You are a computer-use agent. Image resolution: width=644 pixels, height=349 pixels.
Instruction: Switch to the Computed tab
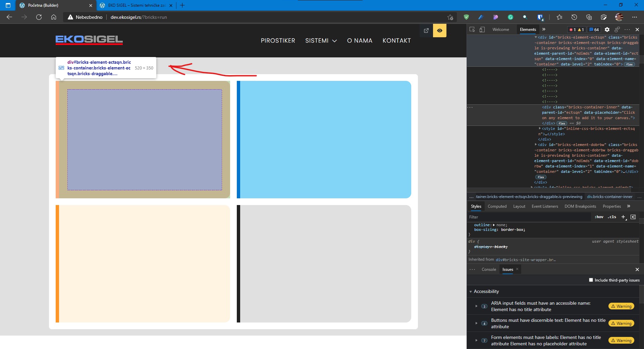coord(497,206)
